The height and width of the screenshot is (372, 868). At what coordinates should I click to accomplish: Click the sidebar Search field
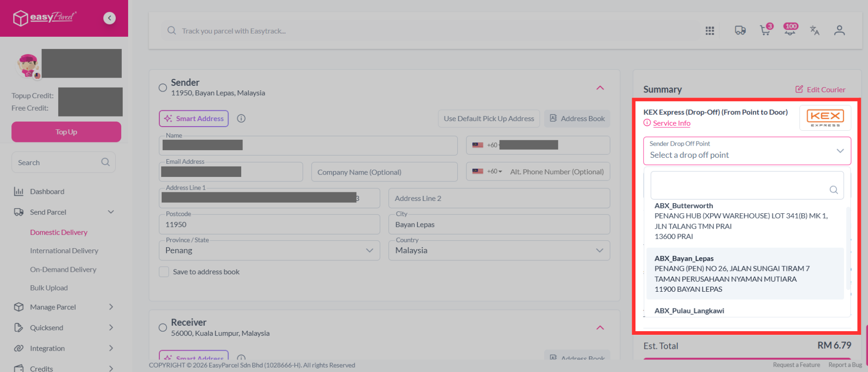point(64,162)
